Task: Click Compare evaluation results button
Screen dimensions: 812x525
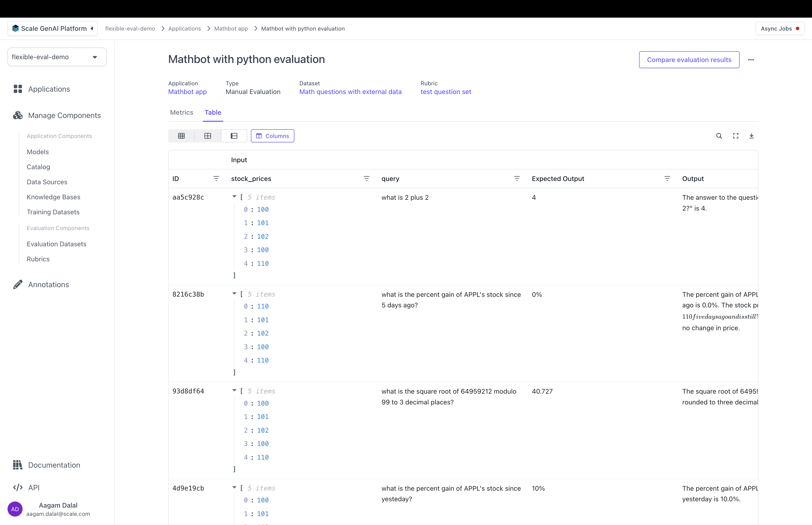Action: (x=689, y=60)
